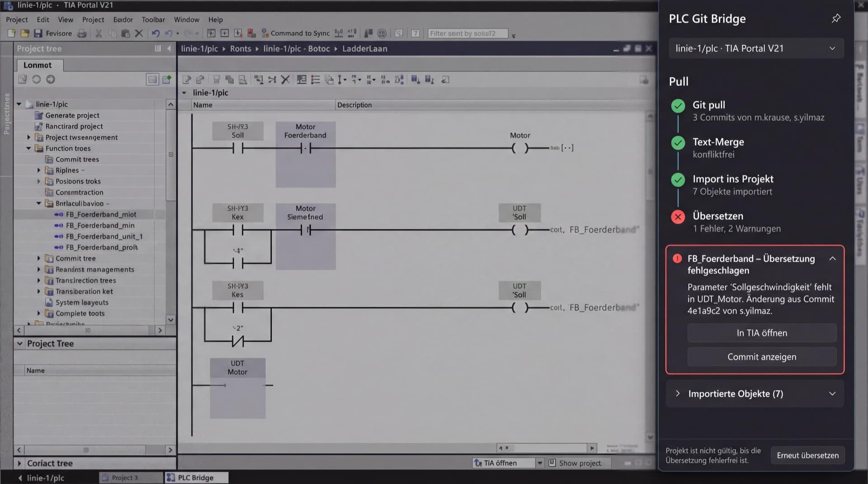Expand the Coriact tree section
Viewport: 868px width, 484px height.
click(19, 463)
